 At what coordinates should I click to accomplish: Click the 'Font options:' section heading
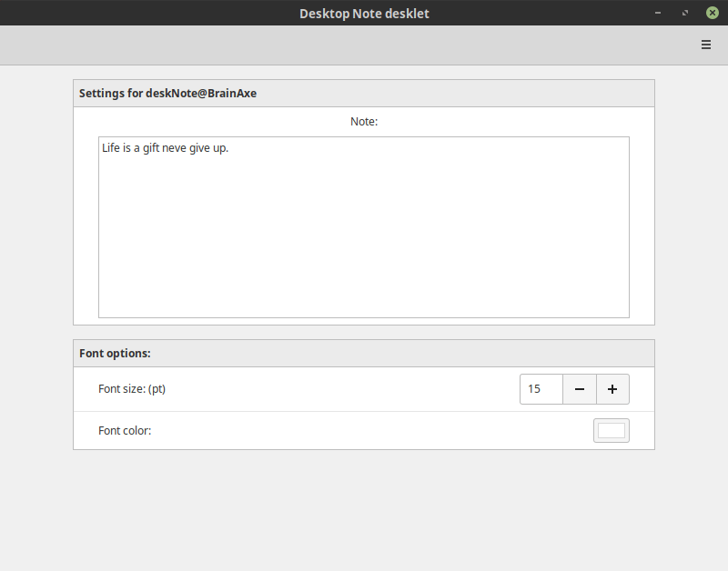tap(115, 354)
